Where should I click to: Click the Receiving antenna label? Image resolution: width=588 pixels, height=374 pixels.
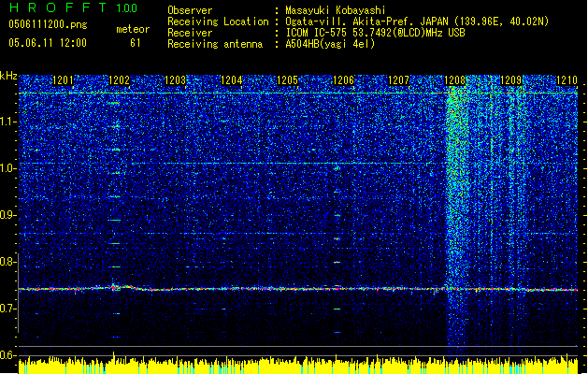(215, 44)
